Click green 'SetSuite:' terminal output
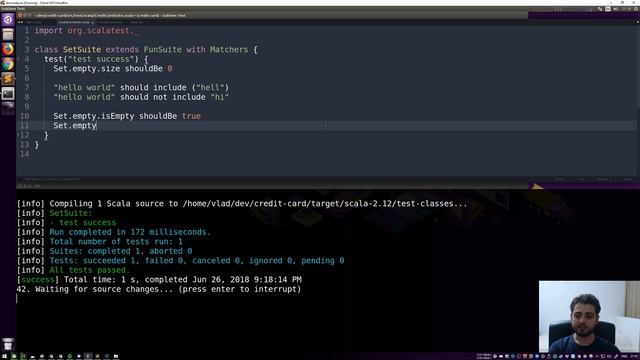Screen dimensions: 640x360 coord(71,213)
